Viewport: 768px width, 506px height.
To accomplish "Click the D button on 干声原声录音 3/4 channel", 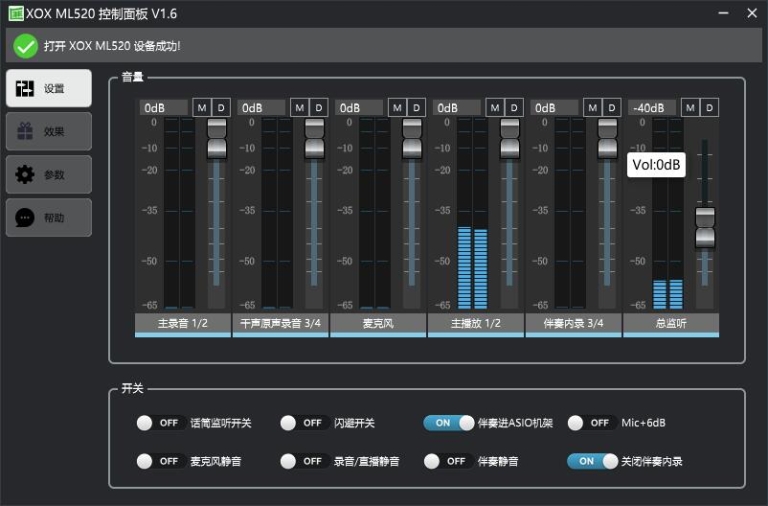I will [319, 108].
